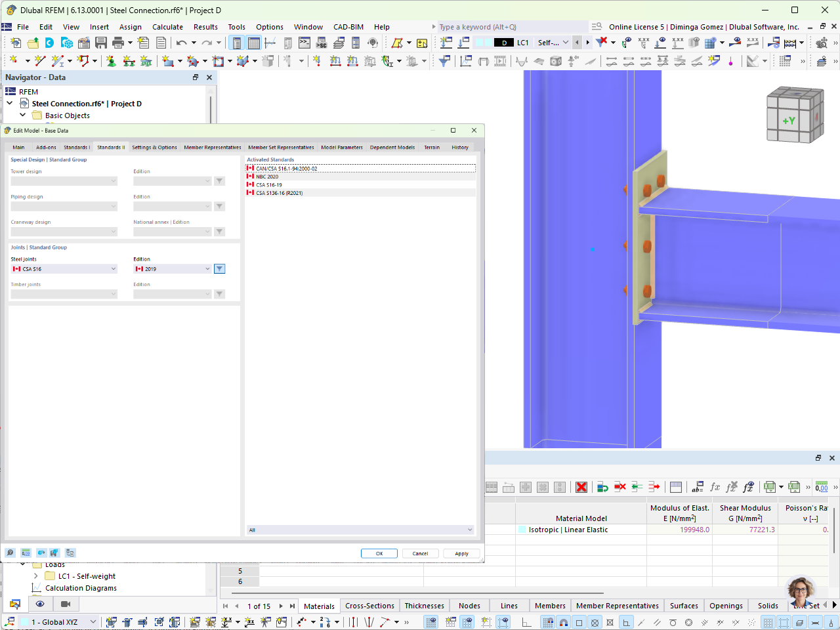
Task: Confirm dialog with OK
Action: [x=379, y=553]
